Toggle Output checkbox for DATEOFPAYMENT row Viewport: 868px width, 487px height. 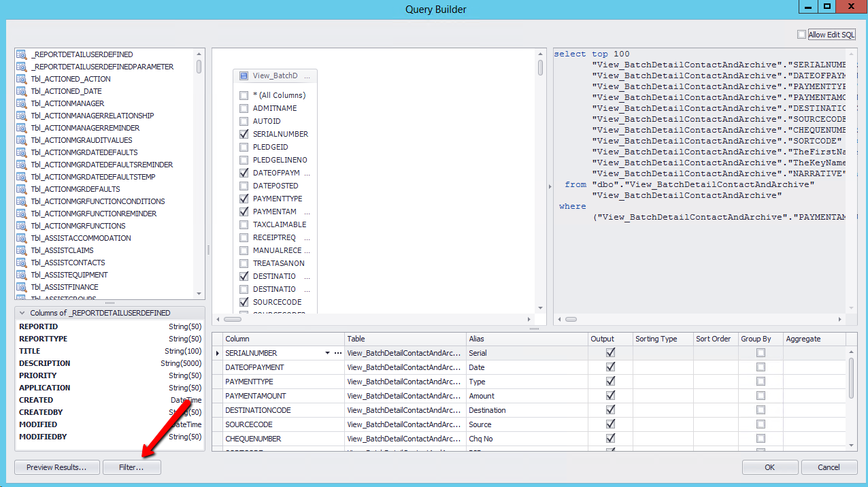(x=610, y=367)
